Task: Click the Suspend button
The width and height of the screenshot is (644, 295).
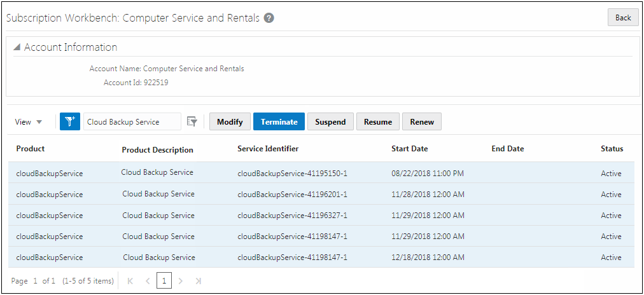Action: click(x=330, y=121)
